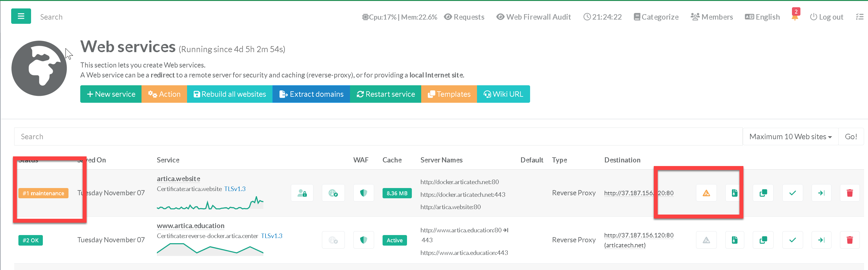868x270 pixels.
Task: Click the 8.36 MB cache badge
Action: point(397,193)
